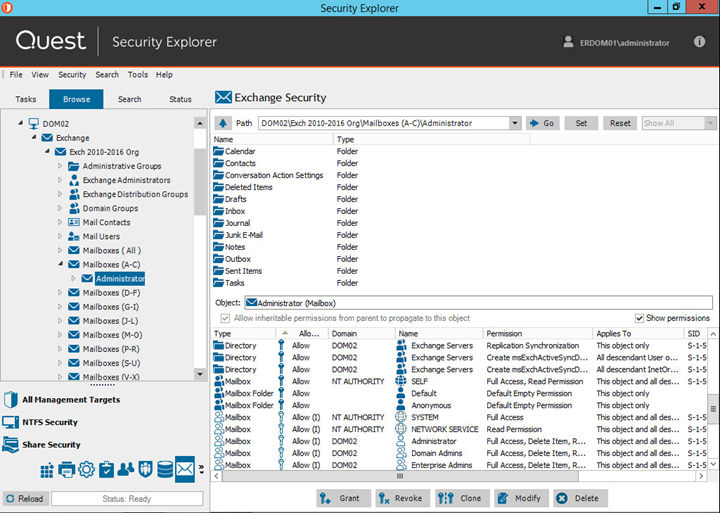The height and width of the screenshot is (513, 720).
Task: Select the Exchange Security envelope icon
Action: (x=185, y=469)
